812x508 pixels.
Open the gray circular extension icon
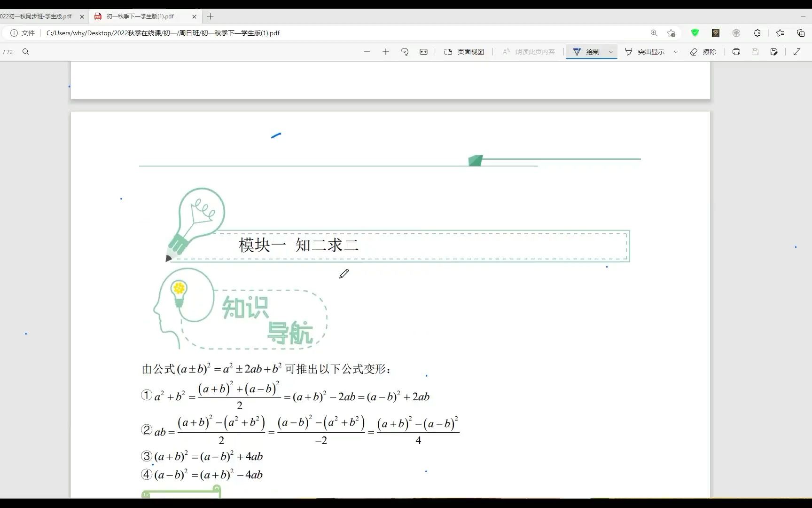[x=736, y=33]
